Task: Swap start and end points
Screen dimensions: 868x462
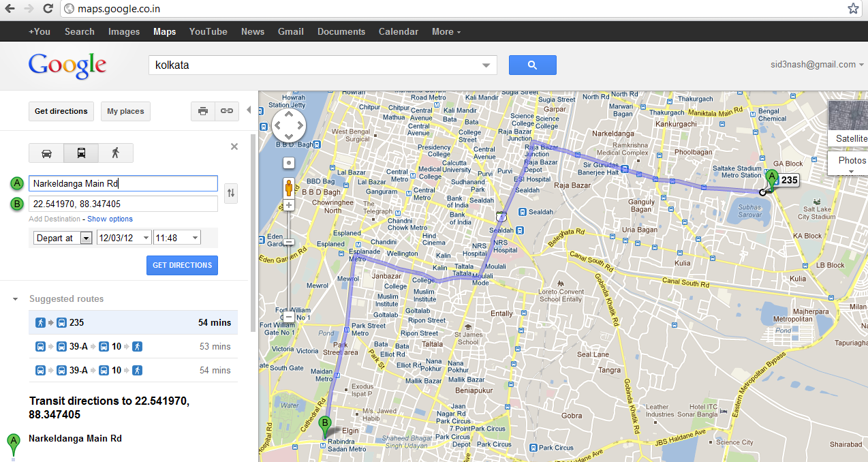Action: point(232,194)
